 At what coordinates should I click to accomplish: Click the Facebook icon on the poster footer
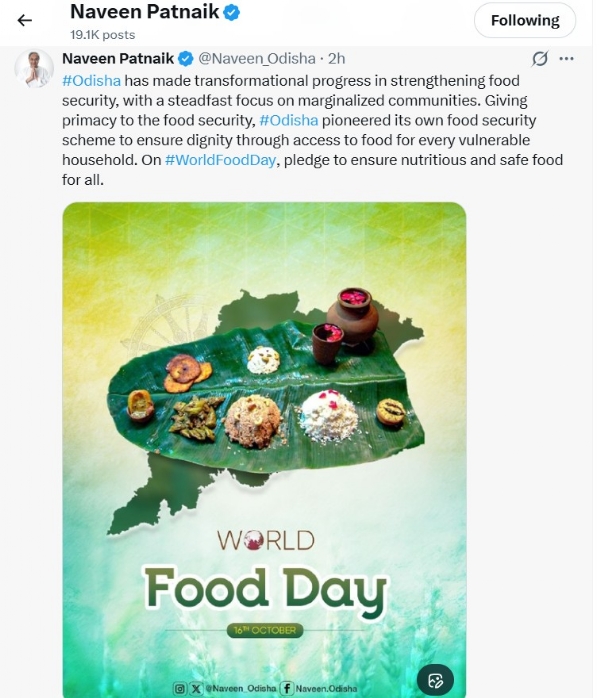point(287,689)
